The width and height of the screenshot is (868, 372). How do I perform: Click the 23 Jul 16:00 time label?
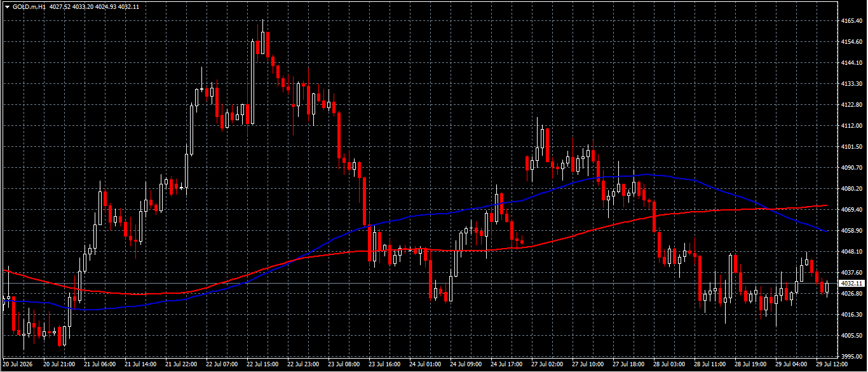[x=384, y=365]
